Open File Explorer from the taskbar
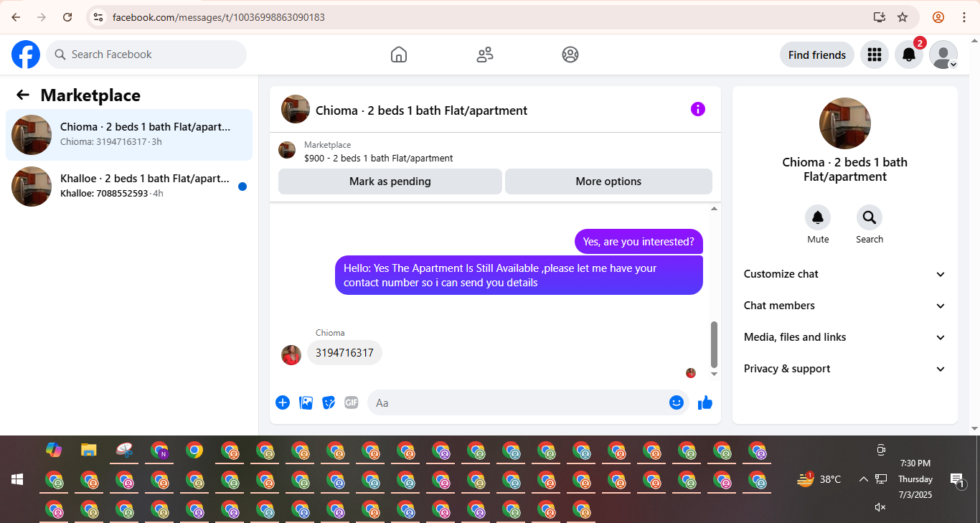This screenshot has width=980, height=523. click(89, 450)
